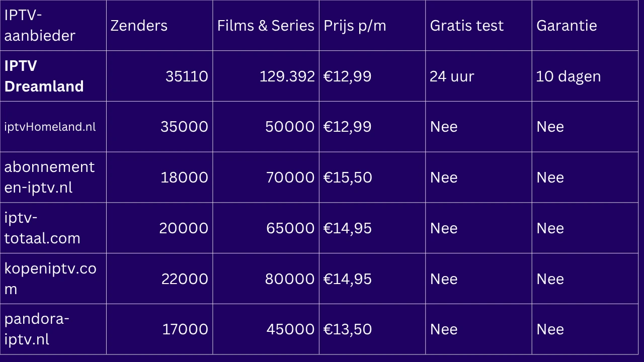This screenshot has height=362, width=644.
Task: Select the IPTV Dreamland provider cell
Action: [x=53, y=76]
